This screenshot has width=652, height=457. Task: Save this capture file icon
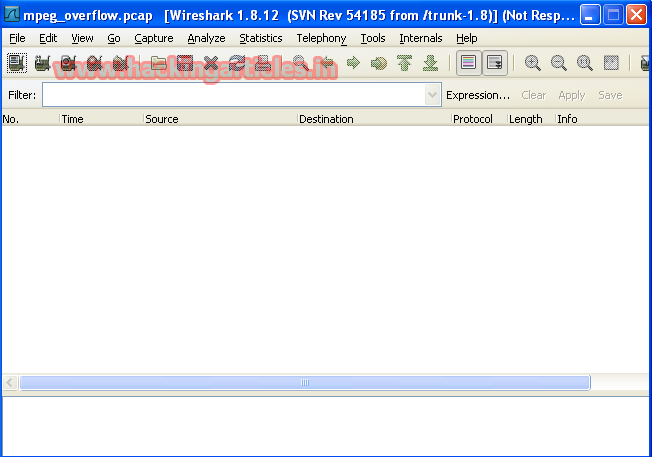pyautogui.click(x=185, y=63)
